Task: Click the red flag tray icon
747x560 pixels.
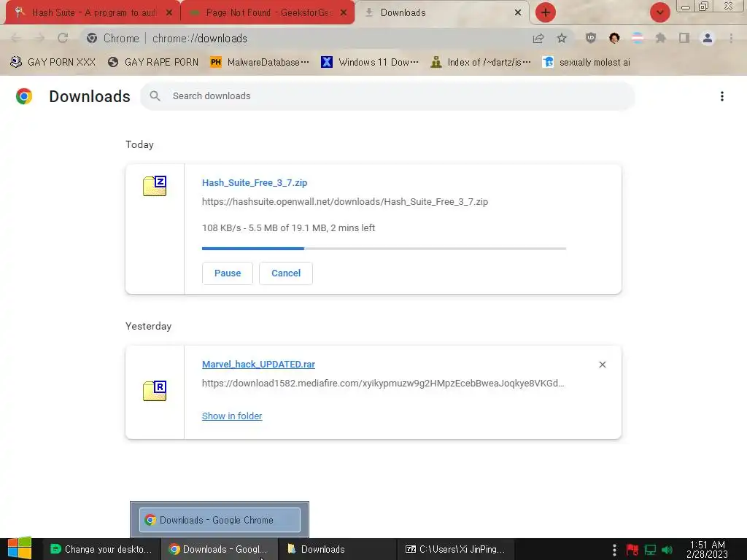Action: [x=632, y=550]
